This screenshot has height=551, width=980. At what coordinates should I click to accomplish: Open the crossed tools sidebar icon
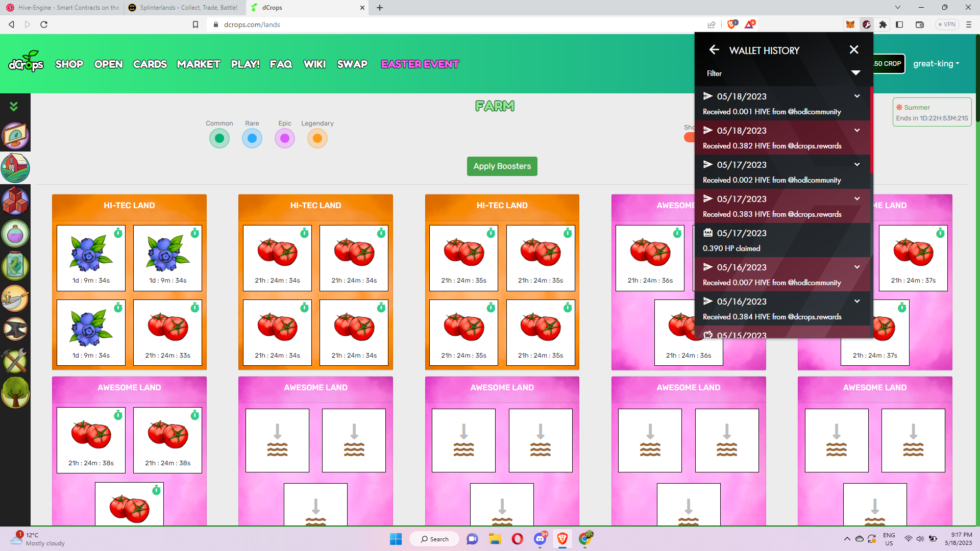15,361
